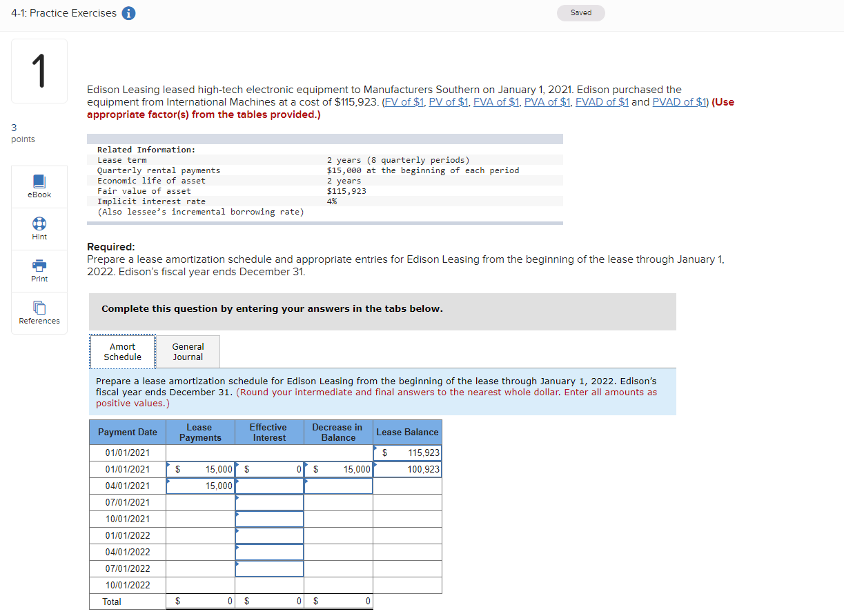Screen dimensions: 844x616
Task: Select the Amort Schedule tab
Action: tap(122, 352)
